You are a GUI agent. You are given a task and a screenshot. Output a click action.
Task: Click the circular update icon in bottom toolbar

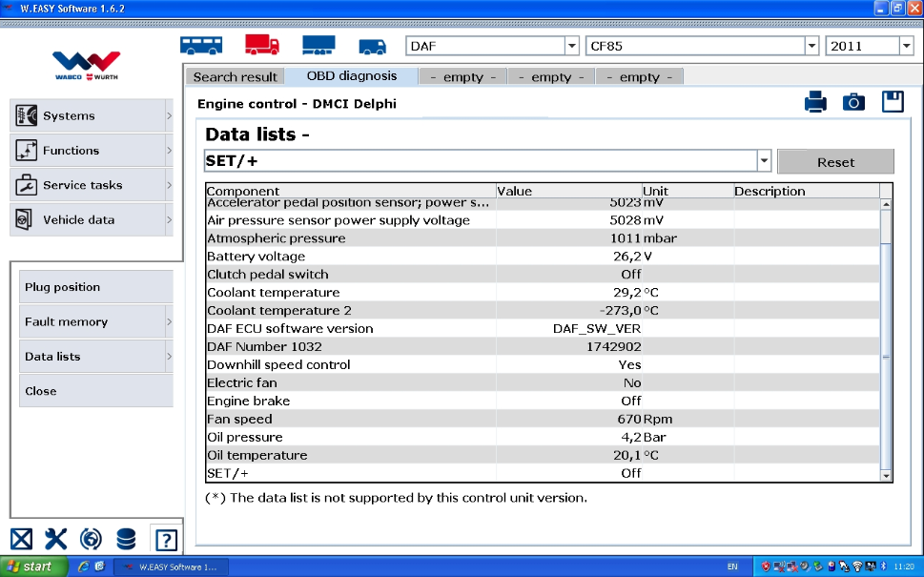coord(91,539)
